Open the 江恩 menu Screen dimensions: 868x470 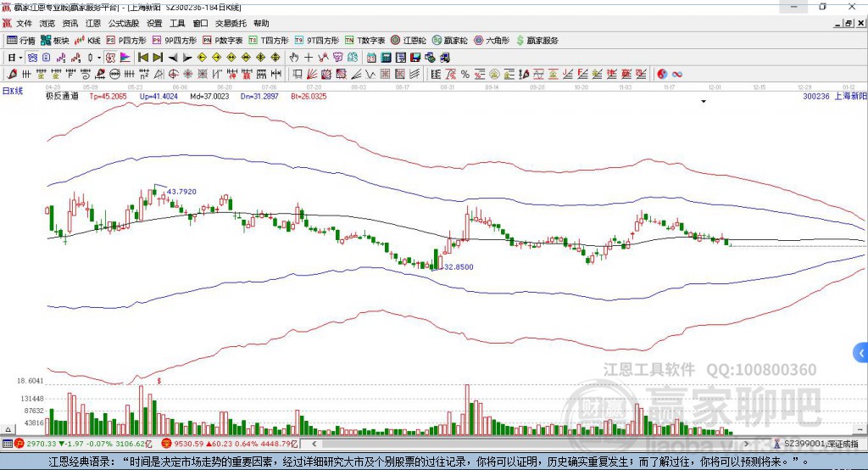[93, 23]
